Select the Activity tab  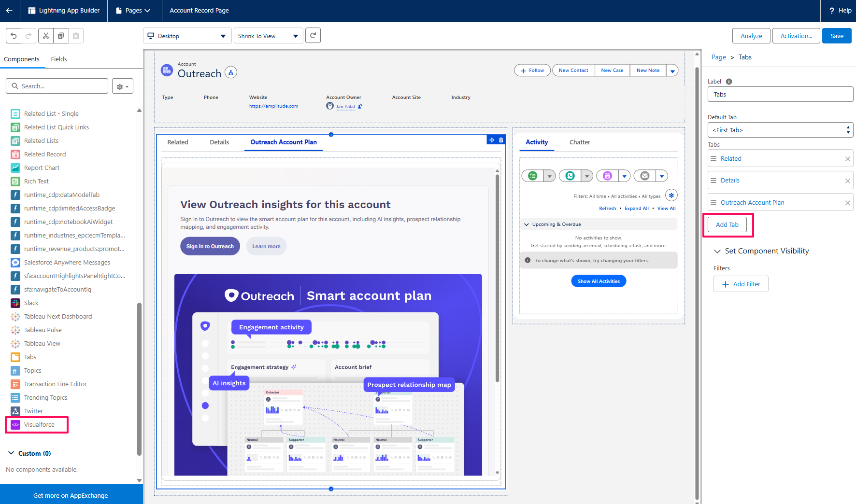click(x=537, y=142)
